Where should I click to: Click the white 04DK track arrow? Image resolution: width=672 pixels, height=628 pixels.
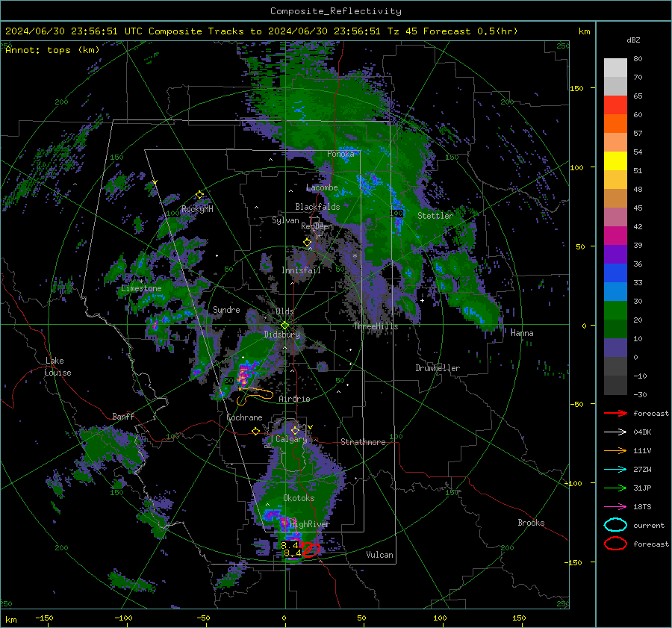[615, 432]
